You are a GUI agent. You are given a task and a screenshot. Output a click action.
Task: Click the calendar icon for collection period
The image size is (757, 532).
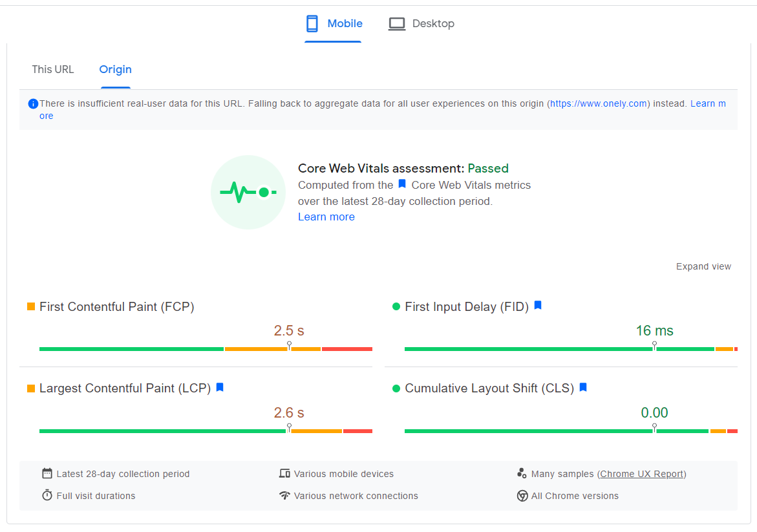(x=47, y=473)
